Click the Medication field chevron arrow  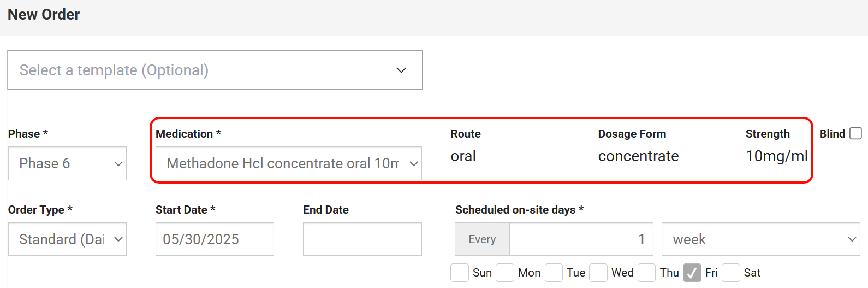(x=414, y=163)
